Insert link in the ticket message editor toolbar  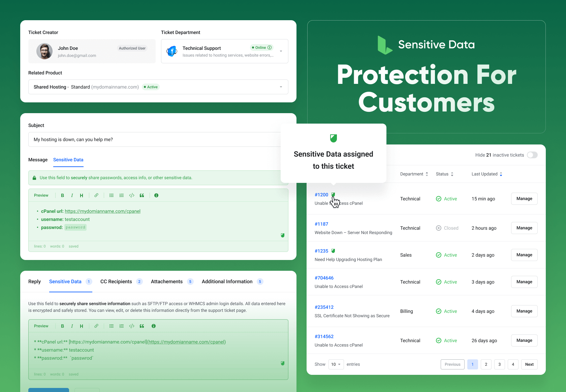(96, 195)
